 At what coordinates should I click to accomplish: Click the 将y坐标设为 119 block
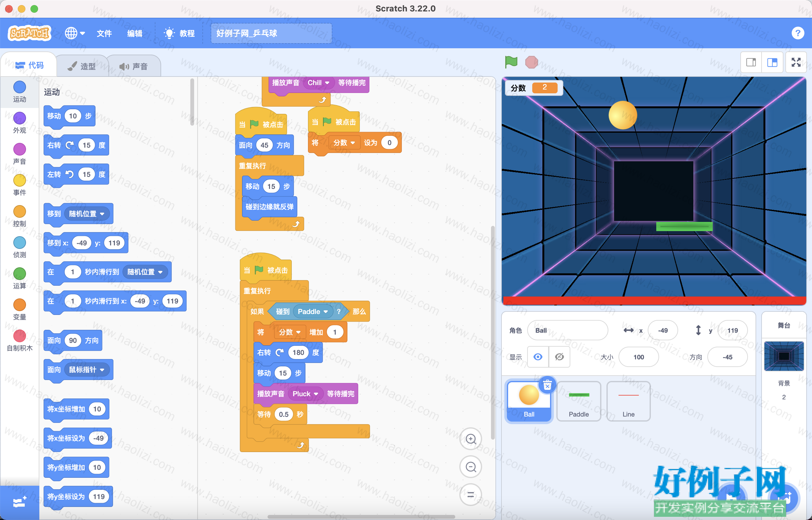pyautogui.click(x=78, y=497)
